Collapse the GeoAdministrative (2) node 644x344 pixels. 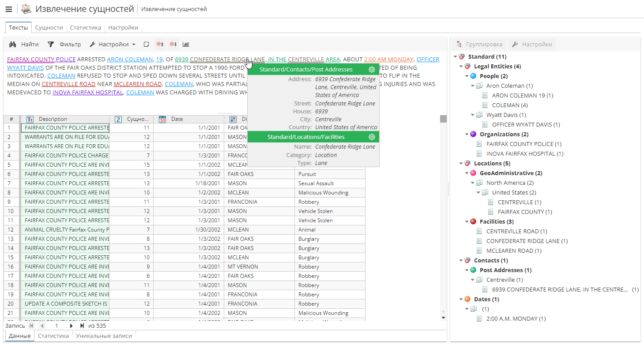tap(467, 173)
